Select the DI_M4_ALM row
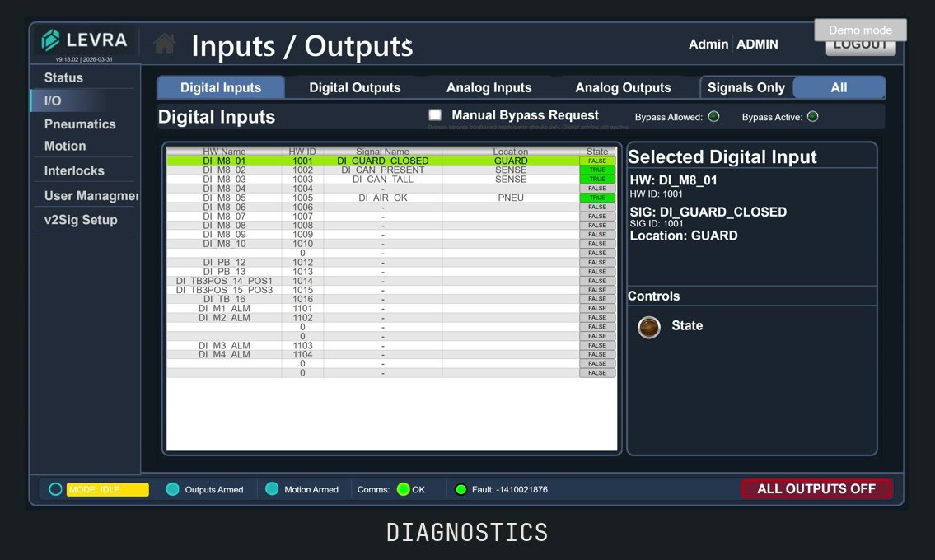This screenshot has height=560, width=935. [x=391, y=354]
